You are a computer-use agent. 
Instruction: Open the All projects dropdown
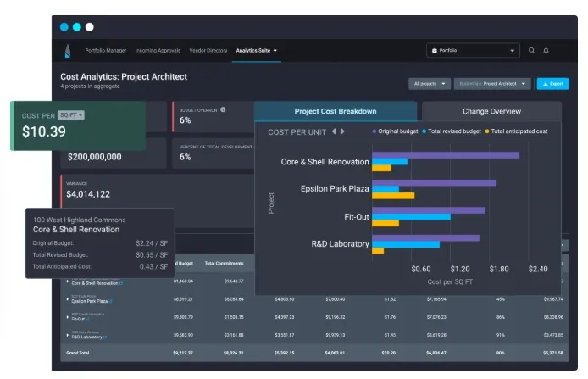coord(430,84)
